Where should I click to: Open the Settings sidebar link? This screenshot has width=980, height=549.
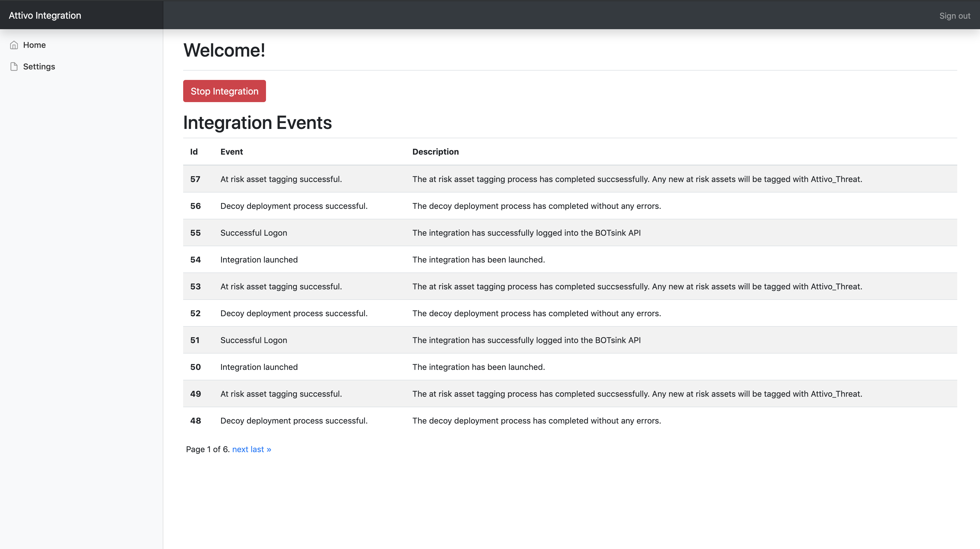point(39,67)
